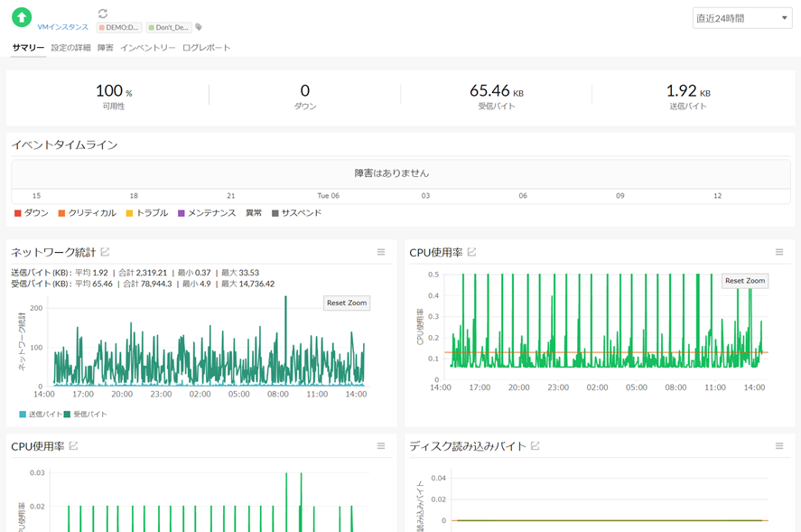Click the green up-arrow status icon
Screen dimensions: 801x532
[22, 17]
